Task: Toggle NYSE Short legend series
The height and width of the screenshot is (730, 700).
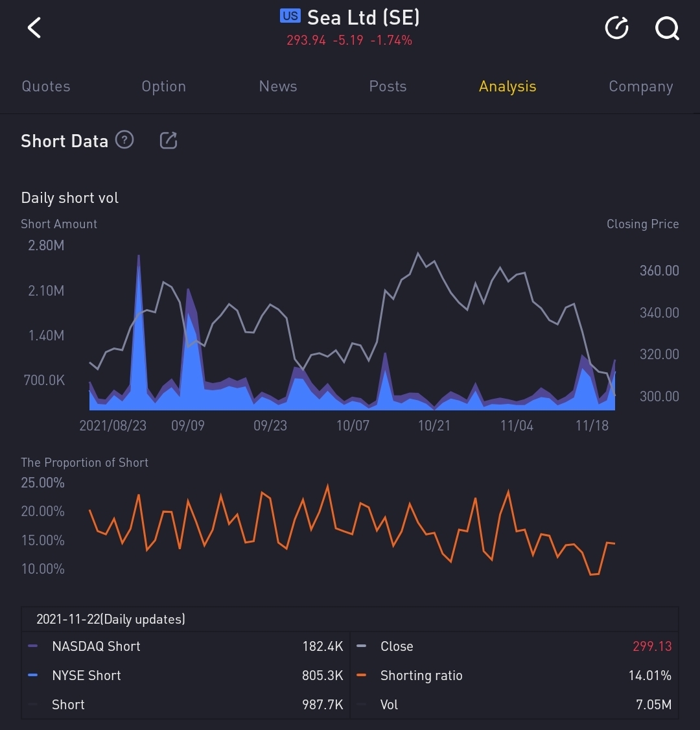Action: click(86, 676)
